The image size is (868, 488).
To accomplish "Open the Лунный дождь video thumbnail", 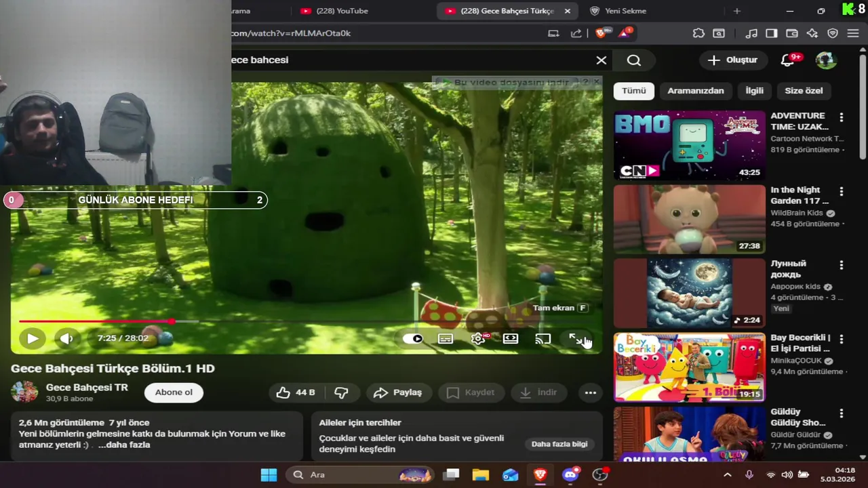I will click(x=689, y=293).
